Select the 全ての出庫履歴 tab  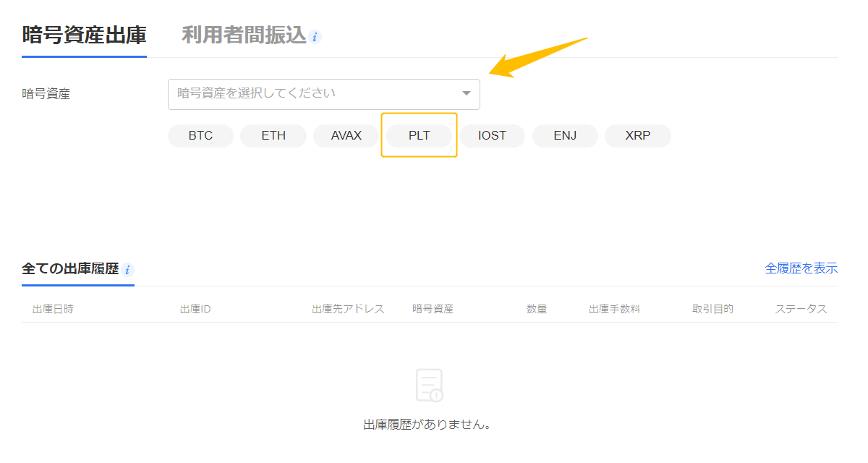point(70,269)
